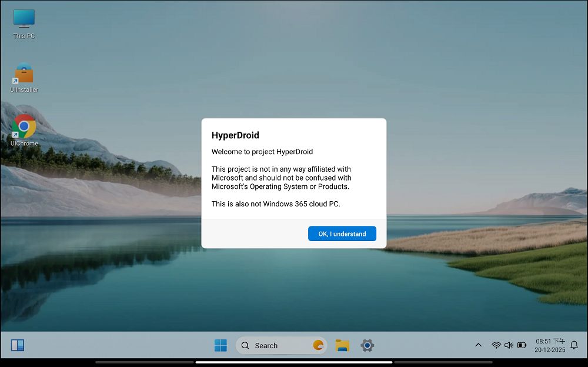Open the date display to view calendar

tap(549, 349)
